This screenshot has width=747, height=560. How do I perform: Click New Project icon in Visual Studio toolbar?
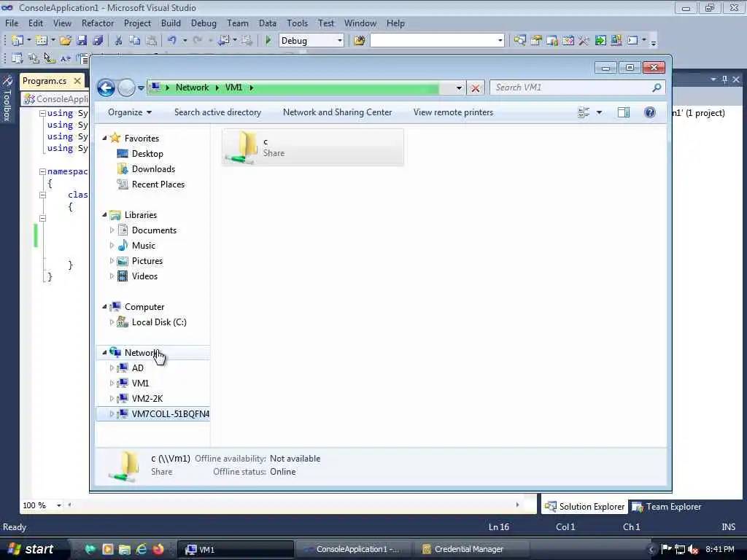(18, 41)
